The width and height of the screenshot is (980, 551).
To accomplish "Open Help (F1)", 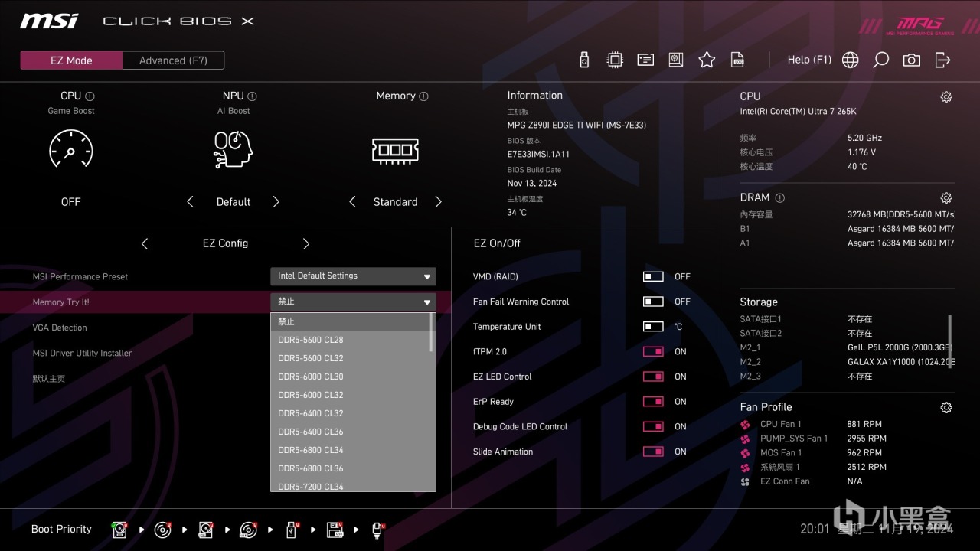I will (809, 60).
